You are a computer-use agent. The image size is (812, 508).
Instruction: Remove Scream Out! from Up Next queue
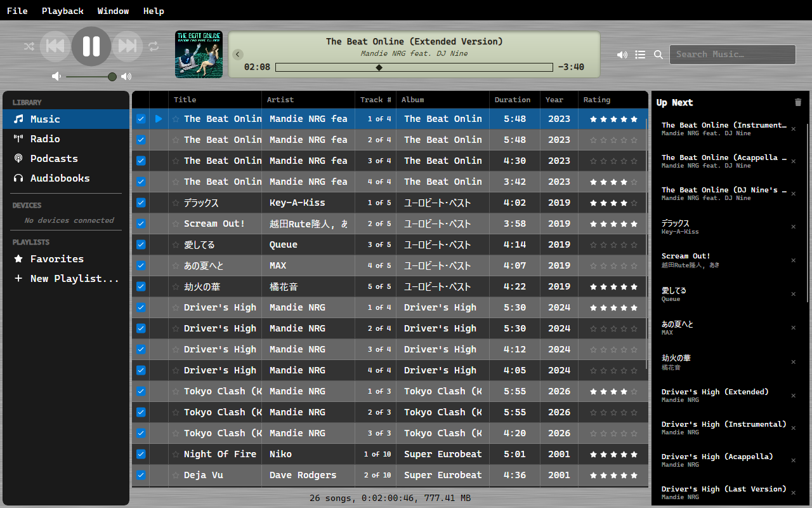(x=793, y=260)
